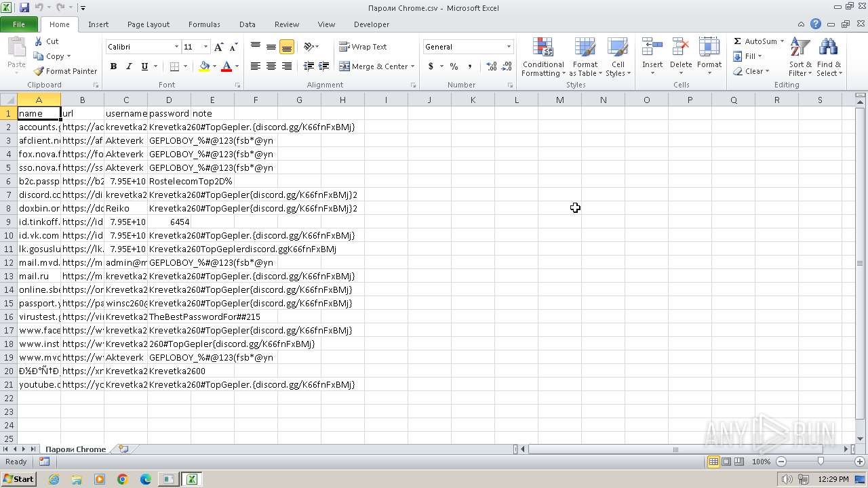
Task: Toggle Middle Align vertical alignment
Action: tap(271, 47)
